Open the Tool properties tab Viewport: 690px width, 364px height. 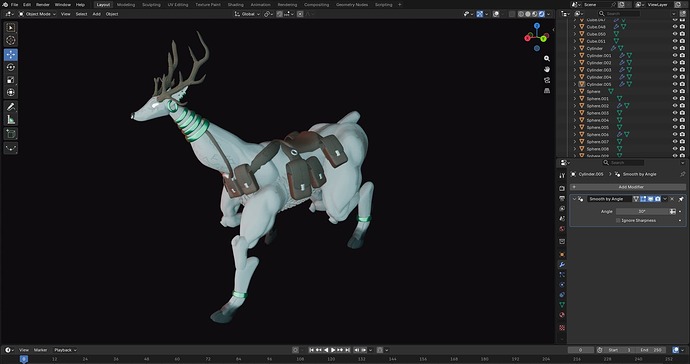[x=562, y=176]
